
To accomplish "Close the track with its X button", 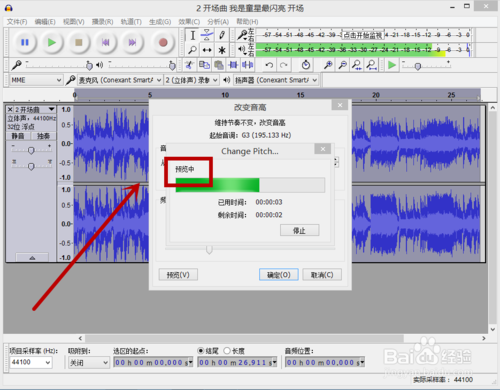I will tap(10, 109).
